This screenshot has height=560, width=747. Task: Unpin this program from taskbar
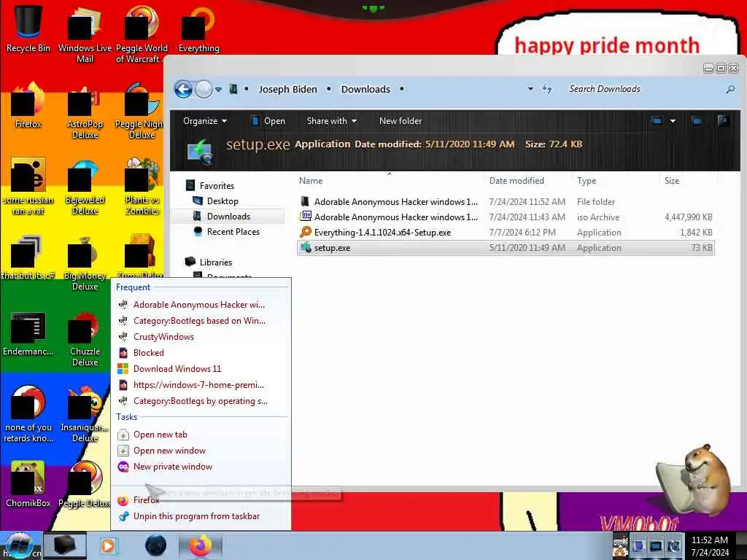click(201, 516)
